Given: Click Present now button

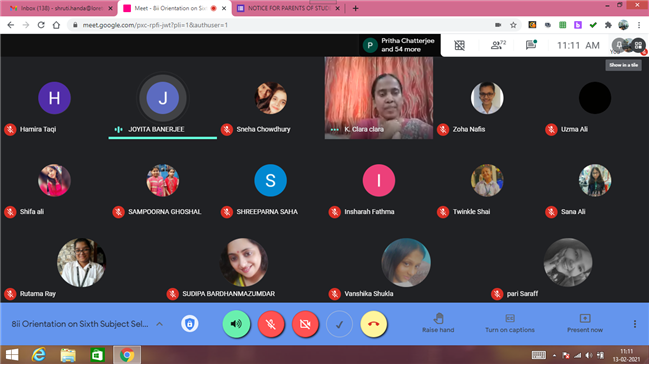Looking at the screenshot, I should (x=585, y=324).
